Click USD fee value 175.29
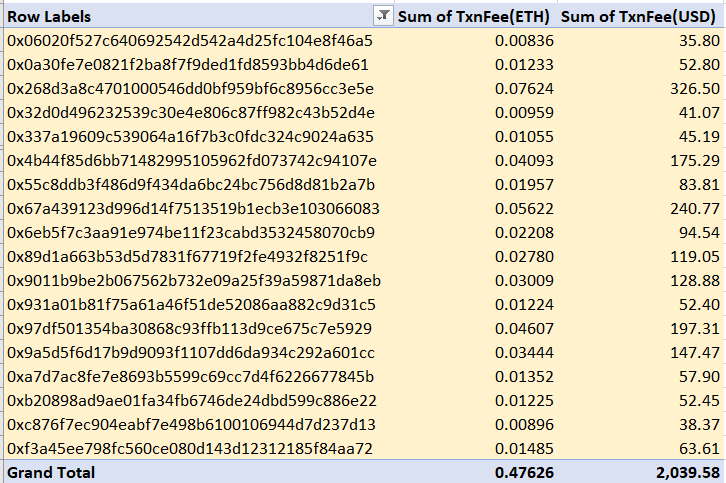726x483 pixels. click(x=695, y=161)
